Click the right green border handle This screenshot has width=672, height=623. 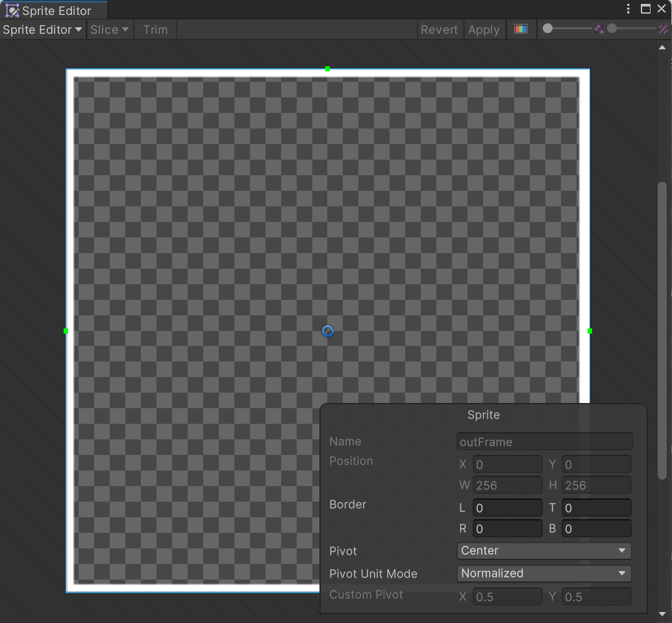590,331
